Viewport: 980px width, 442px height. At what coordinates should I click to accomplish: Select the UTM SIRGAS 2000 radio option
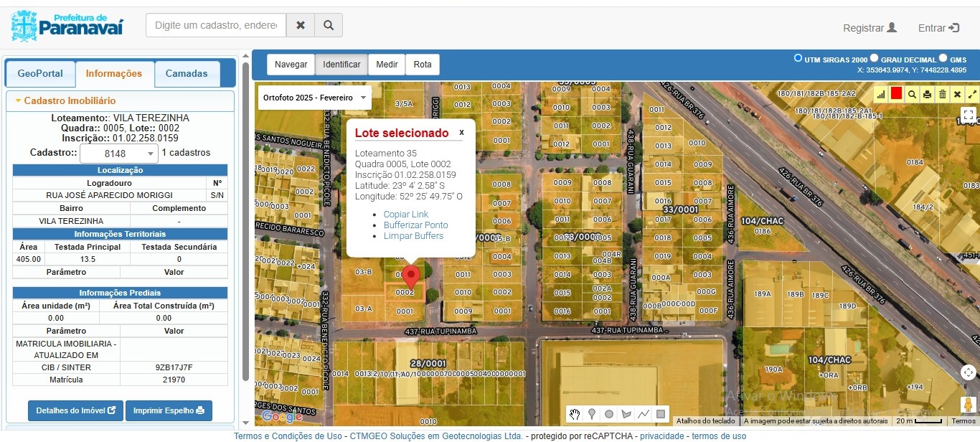(798, 58)
